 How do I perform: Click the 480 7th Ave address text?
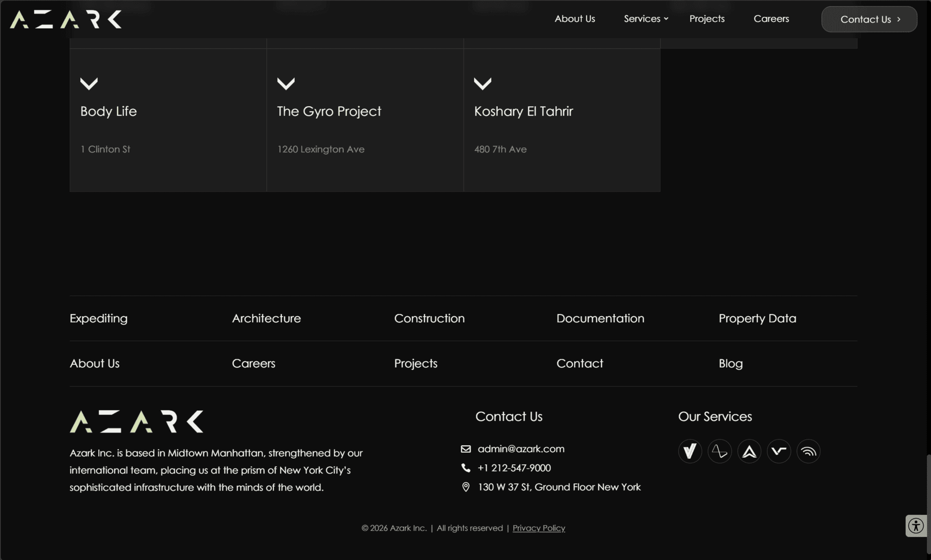[x=501, y=149]
